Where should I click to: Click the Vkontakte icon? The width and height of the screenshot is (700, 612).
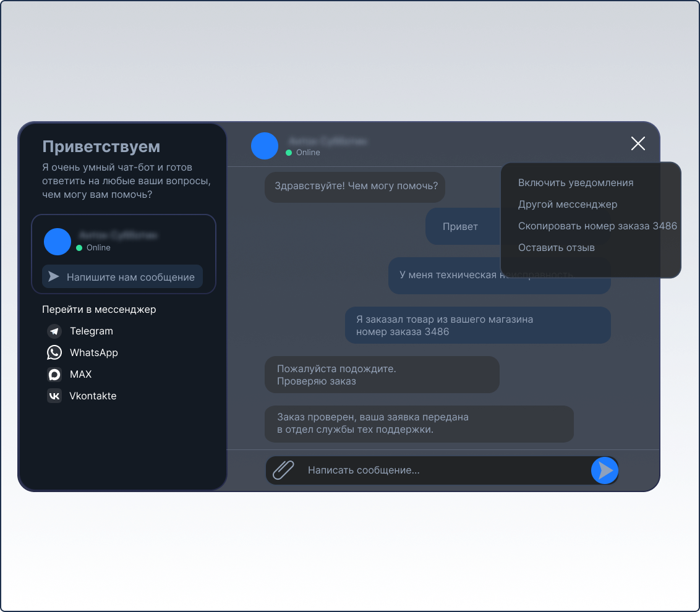[x=54, y=396]
